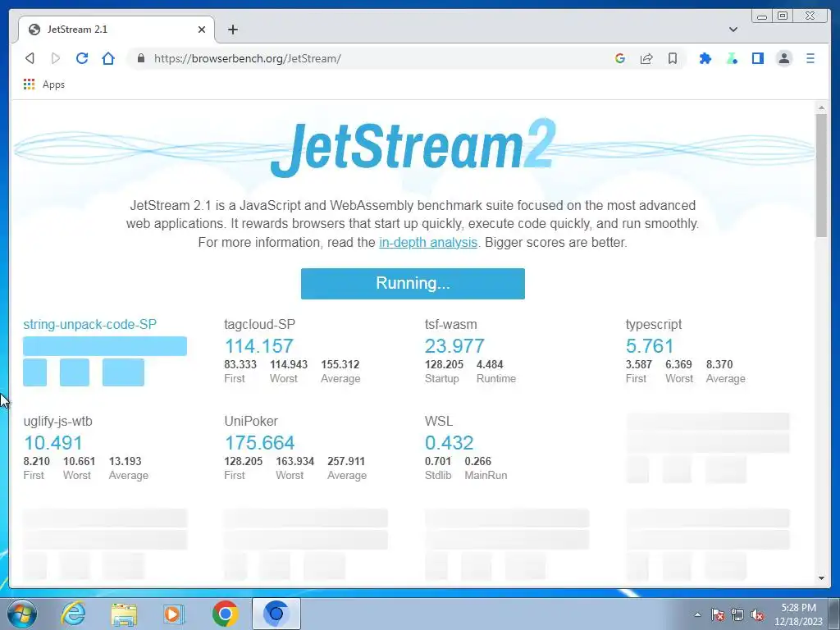The image size is (840, 630).
Task: Open tagcloud-SP benchmark title
Action: (x=259, y=324)
